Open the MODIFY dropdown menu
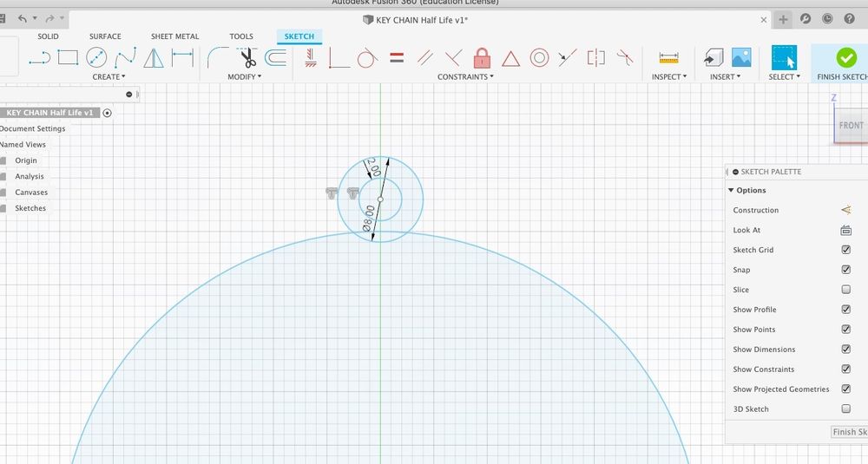This screenshot has width=868, height=464. [x=244, y=77]
